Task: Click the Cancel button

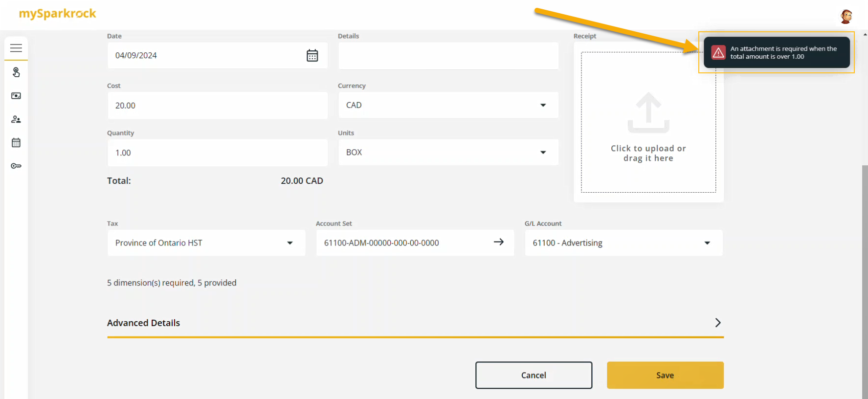Action: click(534, 375)
